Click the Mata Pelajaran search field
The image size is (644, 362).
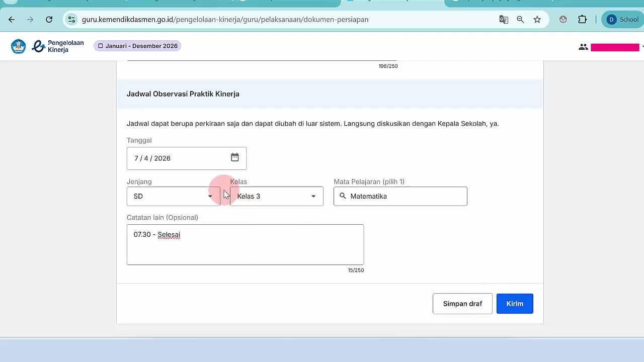(x=400, y=196)
